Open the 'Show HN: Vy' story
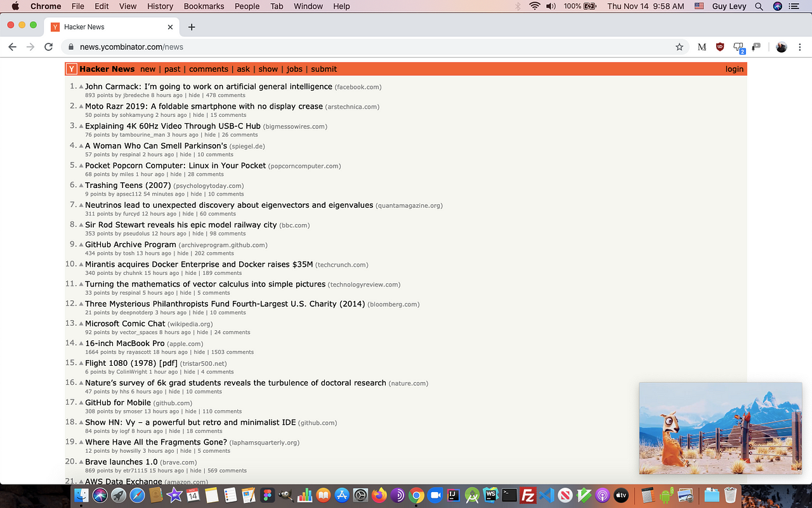Image resolution: width=812 pixels, height=508 pixels. click(190, 422)
